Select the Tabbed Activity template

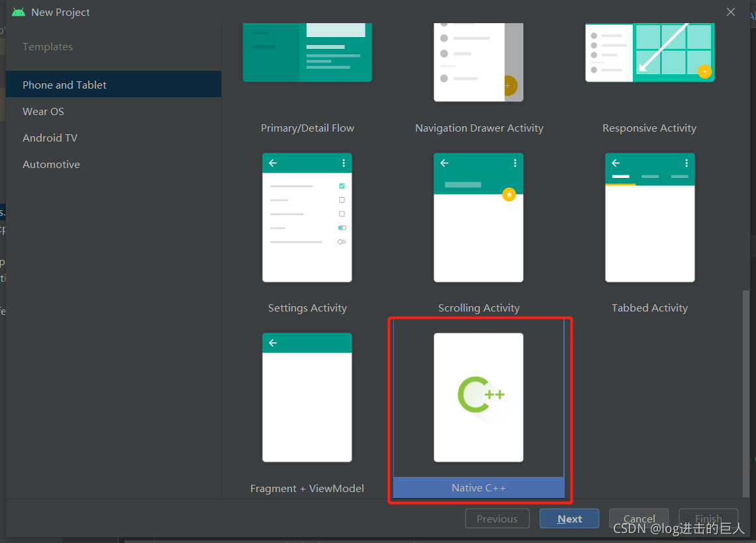point(649,218)
